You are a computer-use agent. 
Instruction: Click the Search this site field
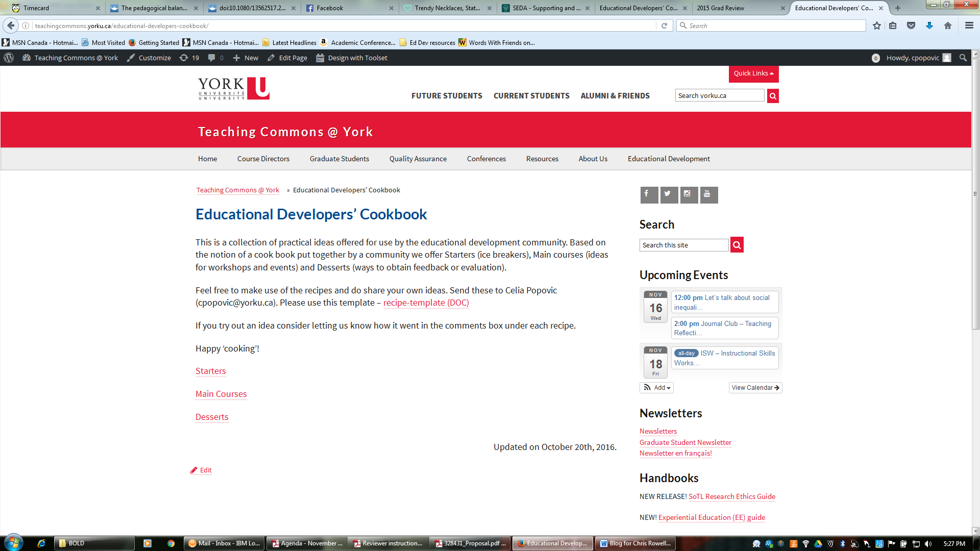[x=683, y=245]
